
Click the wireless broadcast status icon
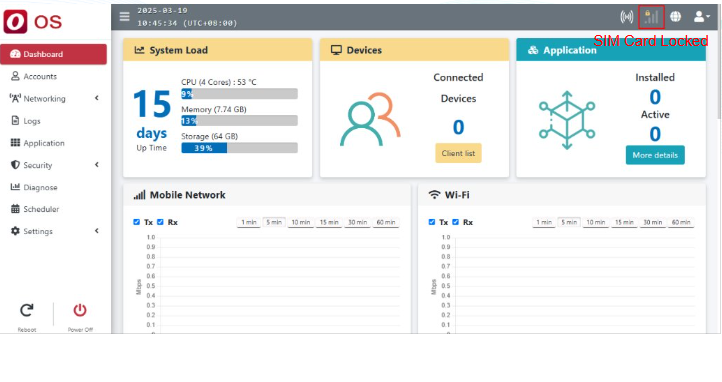tap(626, 17)
